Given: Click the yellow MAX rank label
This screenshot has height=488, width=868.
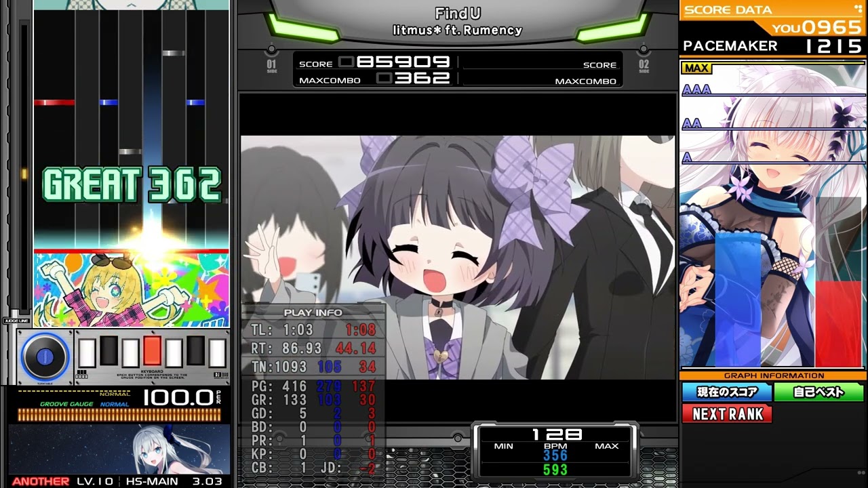Looking at the screenshot, I should tap(696, 68).
